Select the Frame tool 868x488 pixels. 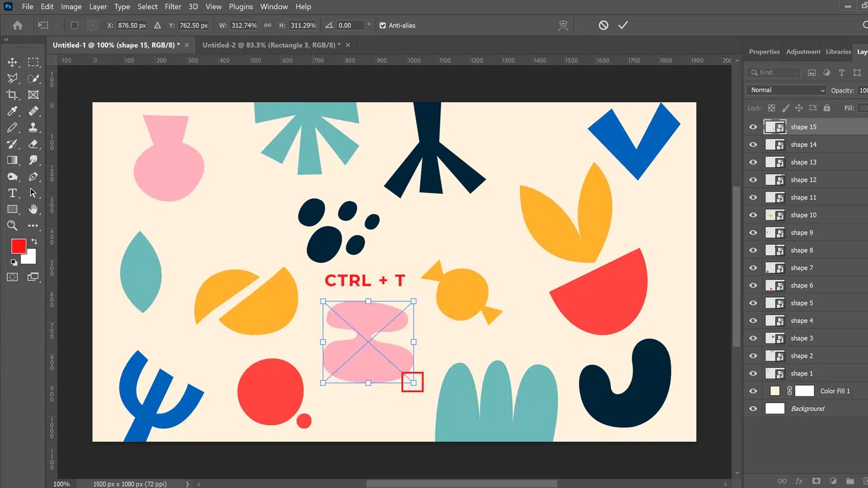click(x=33, y=94)
